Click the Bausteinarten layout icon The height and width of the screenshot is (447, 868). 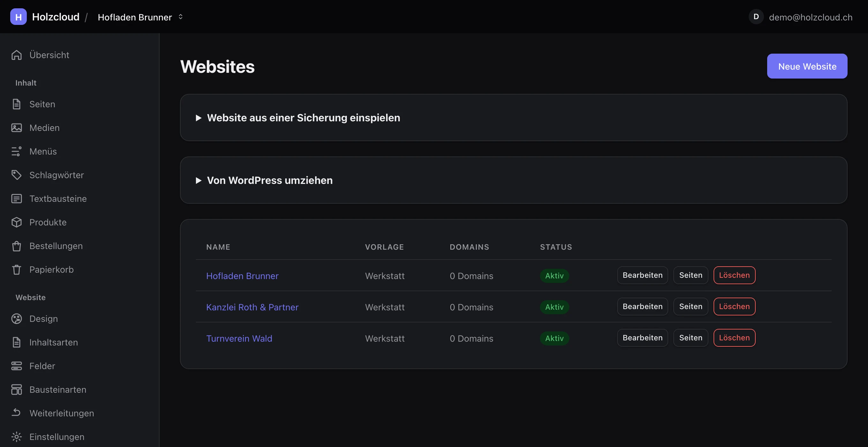(x=17, y=389)
